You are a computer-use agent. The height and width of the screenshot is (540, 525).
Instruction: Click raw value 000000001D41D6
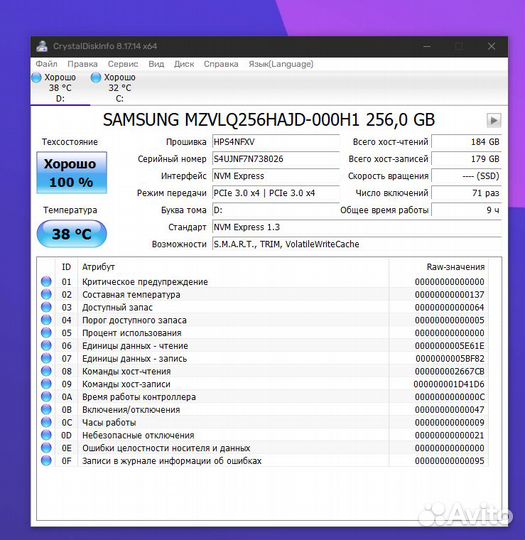tap(449, 384)
